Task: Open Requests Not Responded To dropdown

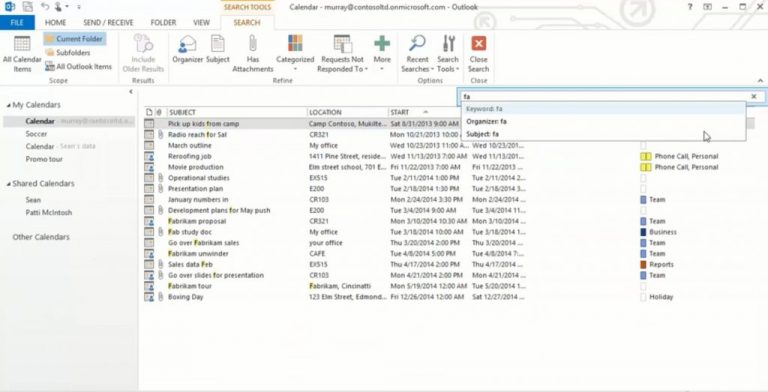Action: pyautogui.click(x=342, y=54)
